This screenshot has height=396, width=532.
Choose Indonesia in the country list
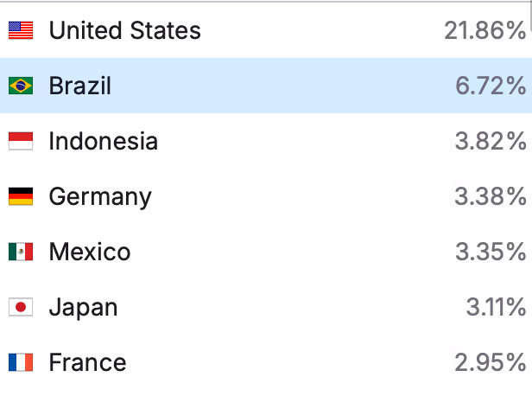[x=103, y=141]
